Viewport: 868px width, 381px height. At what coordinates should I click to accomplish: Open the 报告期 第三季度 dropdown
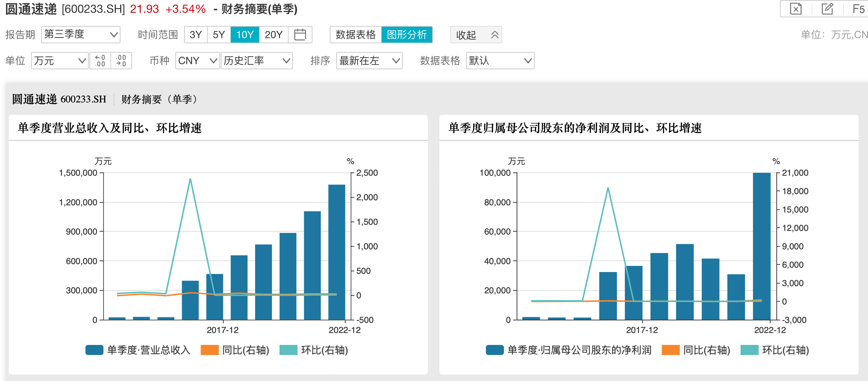pos(80,35)
